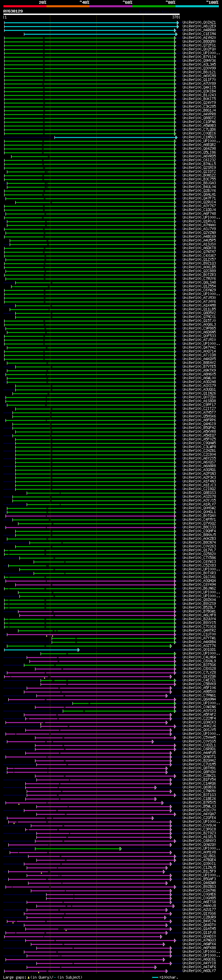Image resolution: width=222 pixels, height=980 pixels.
Task: Select the UniRef100_A5W9B3 label
Action: pos(199,125)
